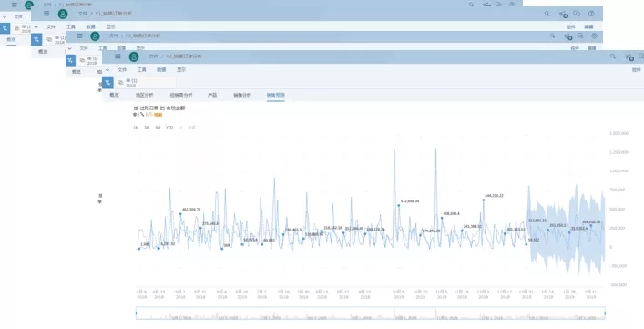Click the 编辑 button in the second window
The height and width of the screenshot is (329, 644).
coord(588,26)
